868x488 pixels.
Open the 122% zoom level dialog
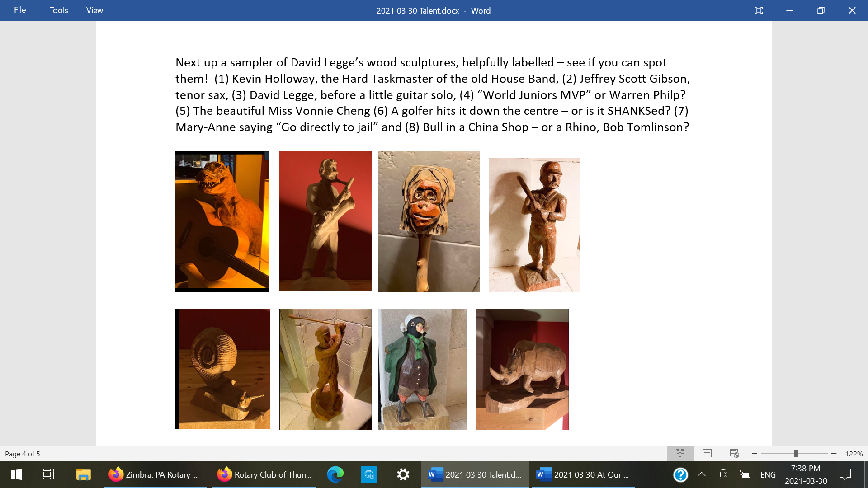pyautogui.click(x=854, y=454)
